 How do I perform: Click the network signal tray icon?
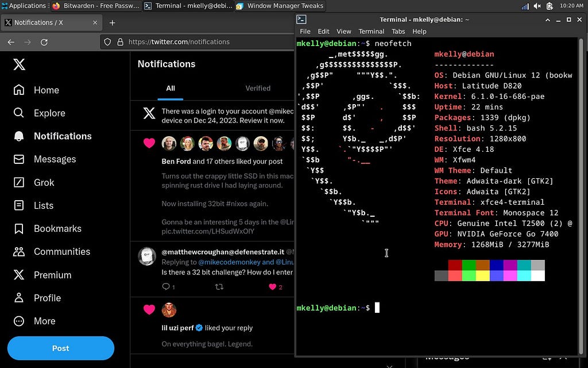coord(525,6)
